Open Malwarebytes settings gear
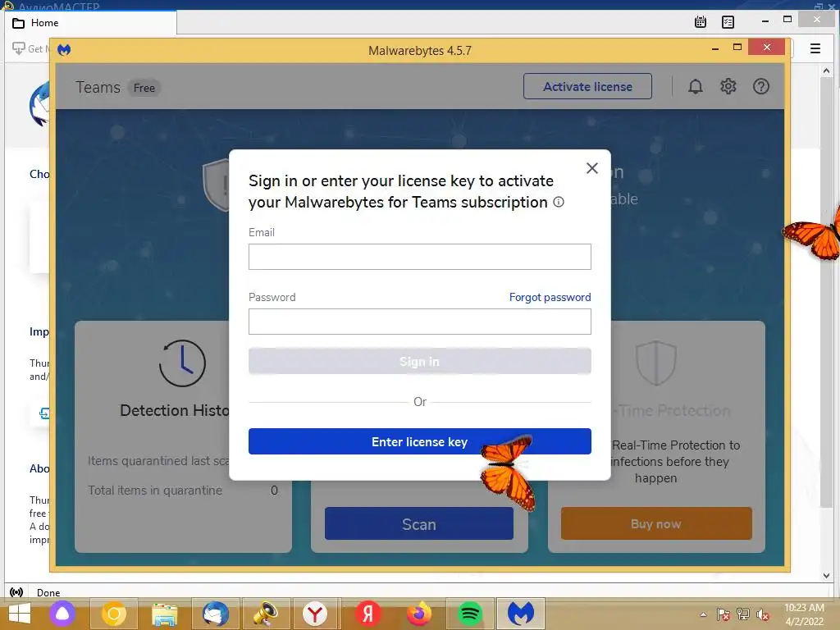 pos(728,86)
